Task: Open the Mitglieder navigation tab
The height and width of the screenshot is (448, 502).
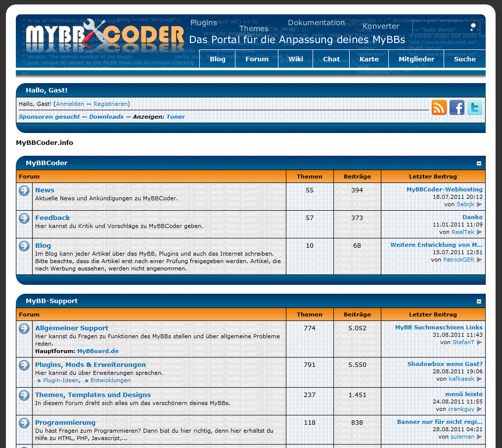Action: pos(416,59)
